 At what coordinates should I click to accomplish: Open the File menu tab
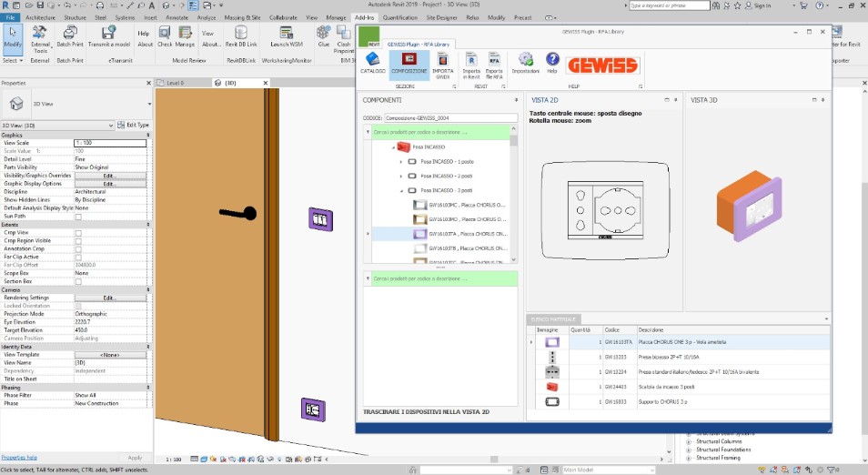click(x=10, y=17)
